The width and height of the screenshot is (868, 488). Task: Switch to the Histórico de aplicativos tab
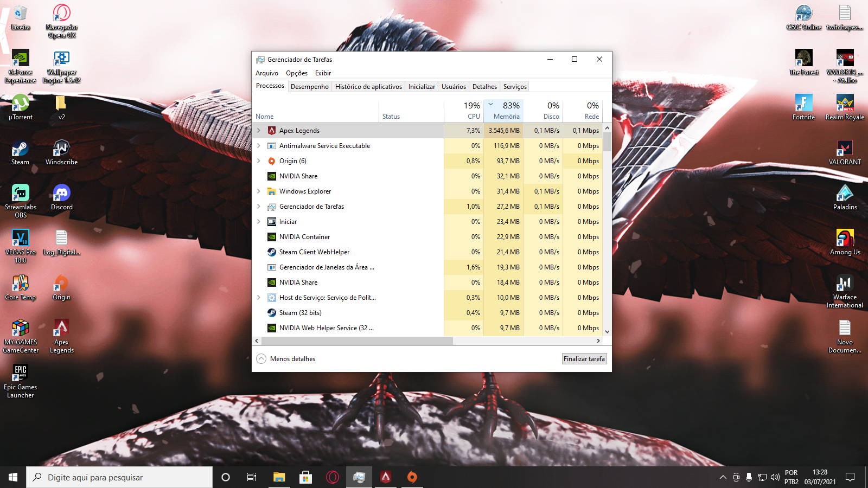[368, 87]
